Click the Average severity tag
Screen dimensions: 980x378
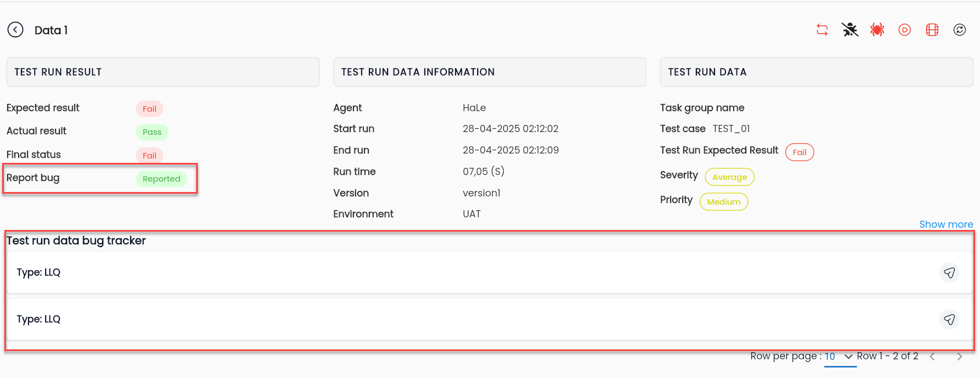(x=729, y=177)
